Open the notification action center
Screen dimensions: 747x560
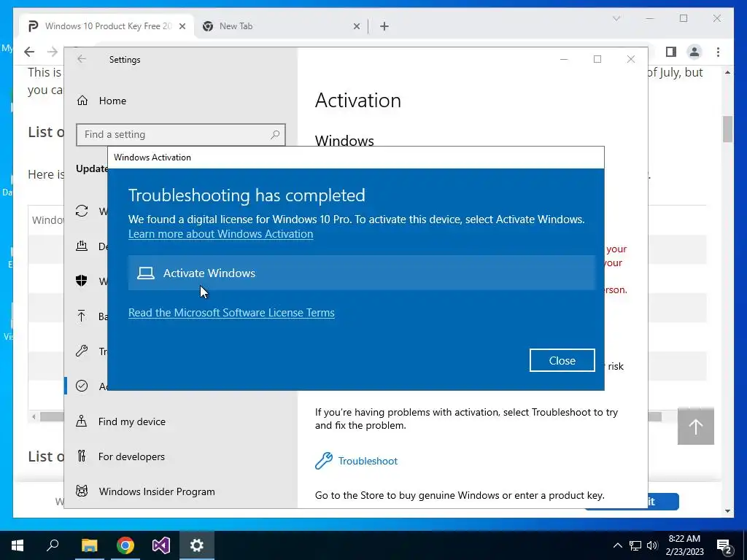coord(724,547)
